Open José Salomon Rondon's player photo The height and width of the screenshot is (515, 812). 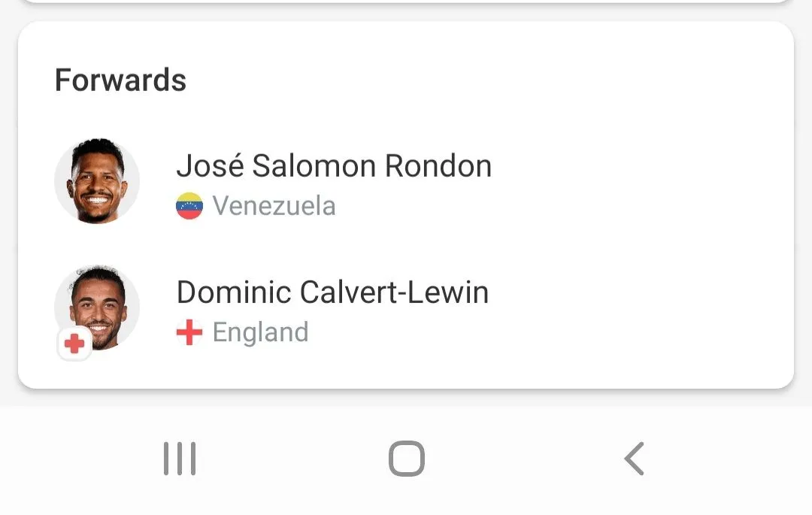pyautogui.click(x=97, y=181)
